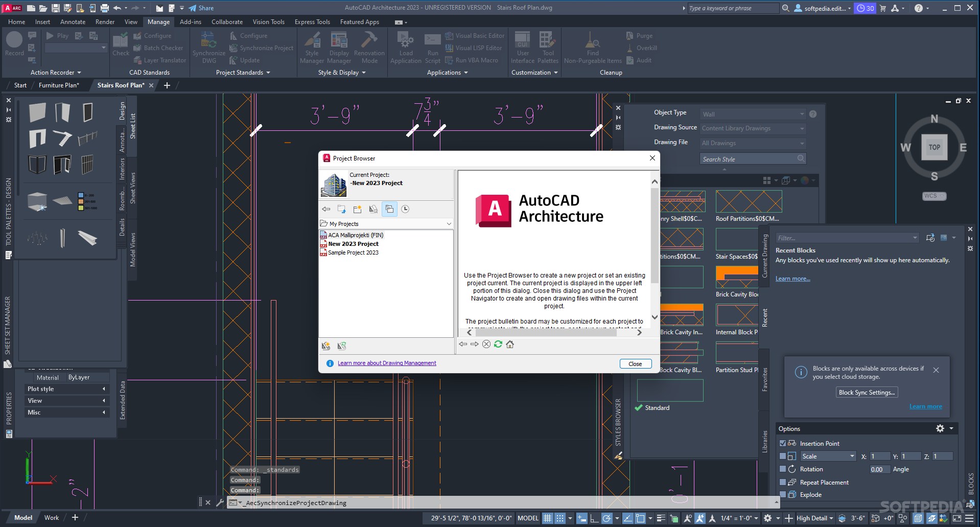Toggle the Insertion Point checkbox
Screen dimensions: 980x527
pyautogui.click(x=783, y=443)
